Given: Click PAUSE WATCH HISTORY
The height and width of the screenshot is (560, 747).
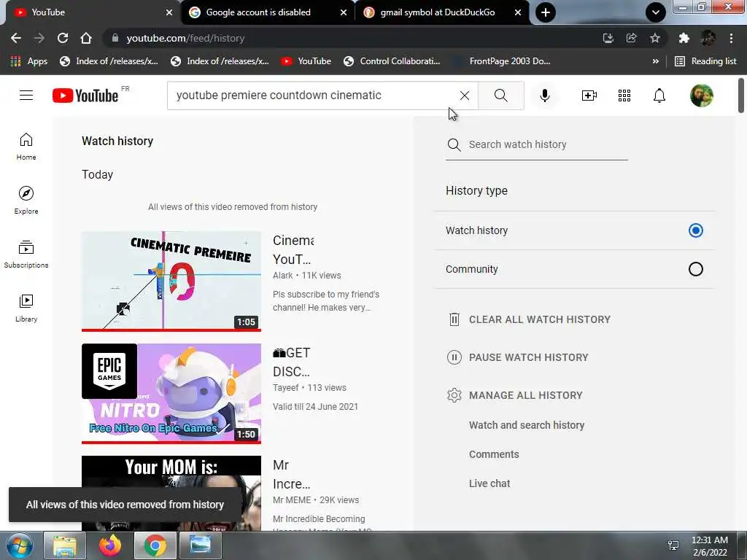Looking at the screenshot, I should click(x=519, y=357).
